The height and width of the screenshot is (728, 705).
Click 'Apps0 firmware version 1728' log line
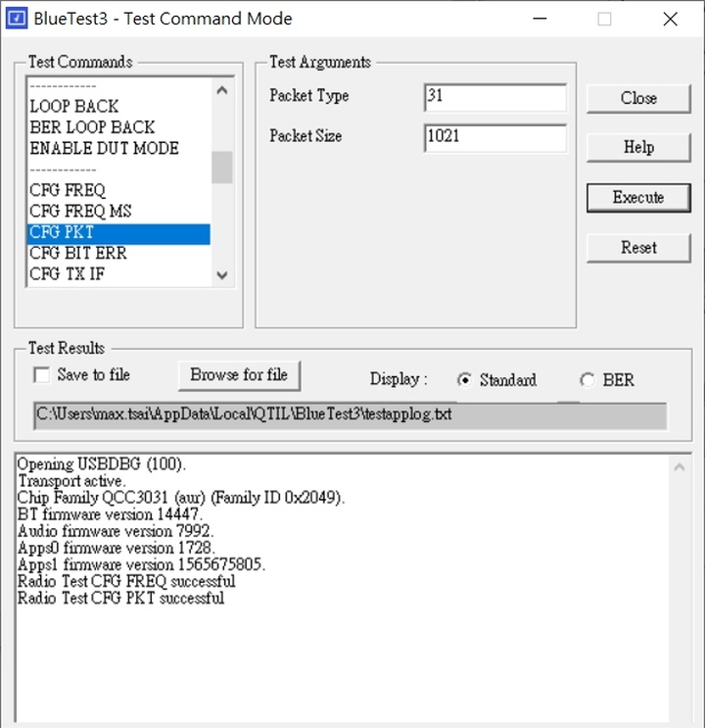(116, 548)
